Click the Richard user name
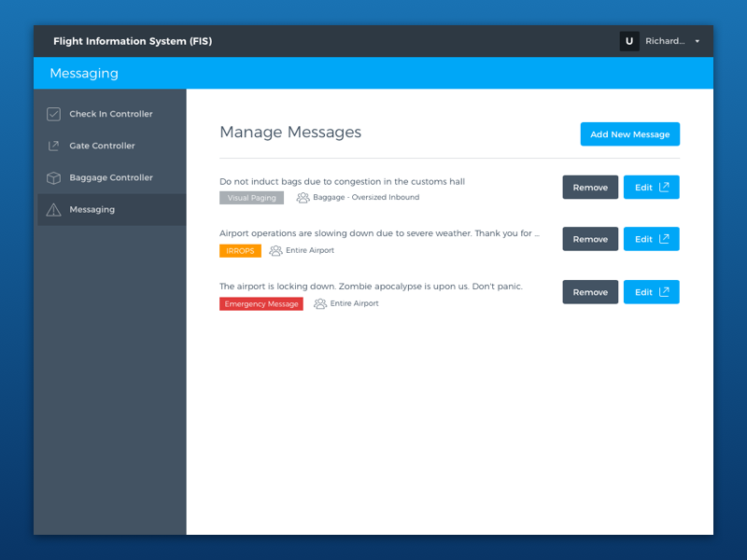Image resolution: width=747 pixels, height=560 pixels. point(665,41)
